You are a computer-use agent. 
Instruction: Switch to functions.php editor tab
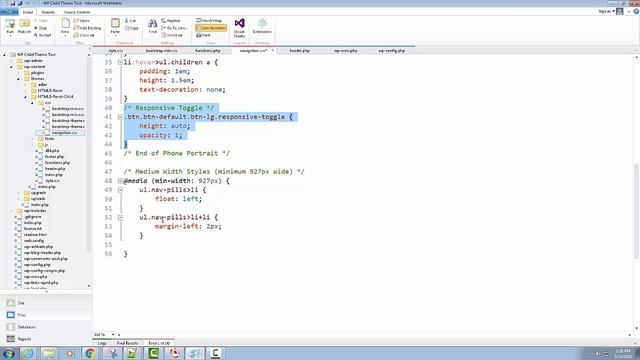(x=208, y=51)
